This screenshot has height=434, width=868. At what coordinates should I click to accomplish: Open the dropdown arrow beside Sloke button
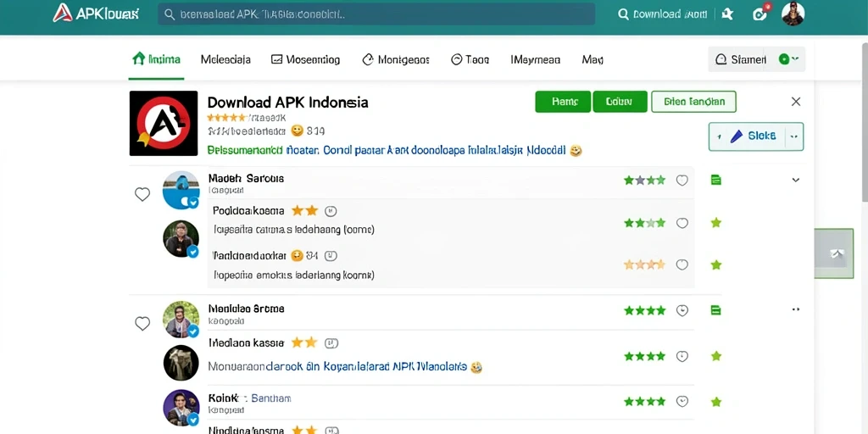coord(794,136)
